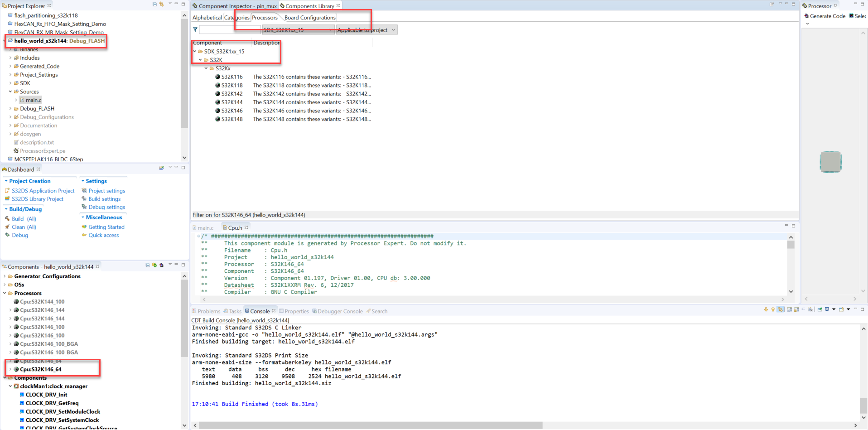Image resolution: width=868 pixels, height=430 pixels.
Task: Open the Applicable to project dropdown
Action: coord(393,29)
